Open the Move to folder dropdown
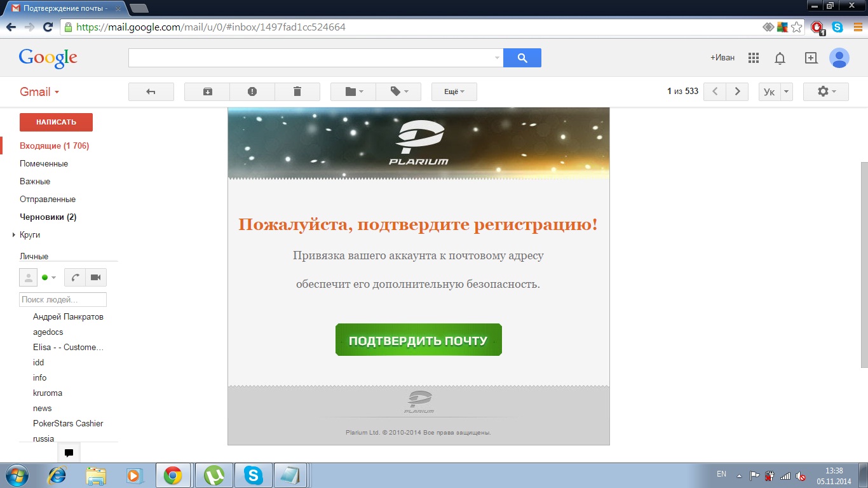 click(x=353, y=91)
